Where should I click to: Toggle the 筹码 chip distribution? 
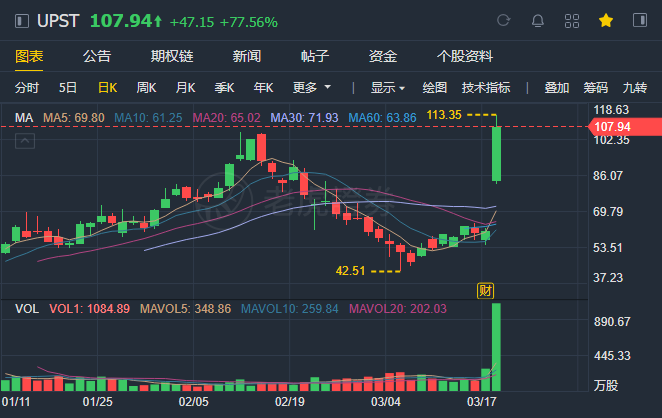click(x=595, y=88)
